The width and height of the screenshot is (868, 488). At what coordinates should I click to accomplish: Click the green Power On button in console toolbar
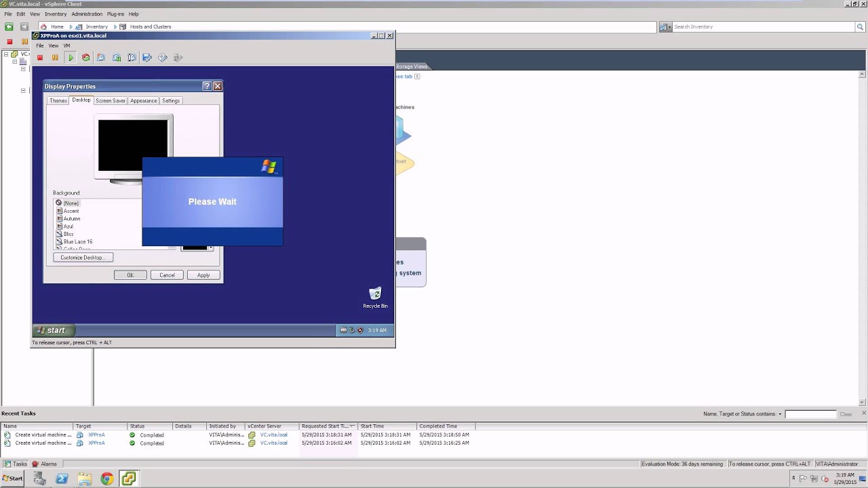tap(71, 58)
